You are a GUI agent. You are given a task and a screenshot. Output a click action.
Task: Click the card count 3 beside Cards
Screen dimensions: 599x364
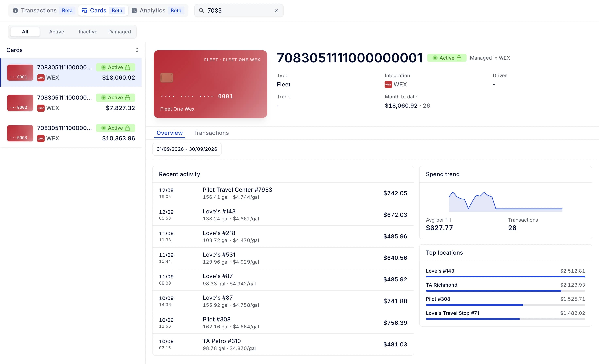137,50
